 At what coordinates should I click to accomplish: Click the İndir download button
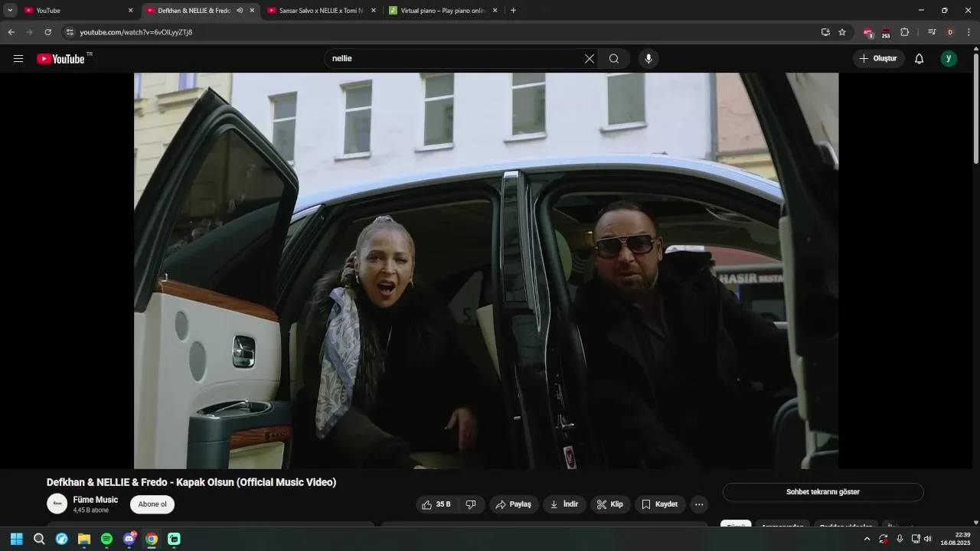(x=564, y=504)
